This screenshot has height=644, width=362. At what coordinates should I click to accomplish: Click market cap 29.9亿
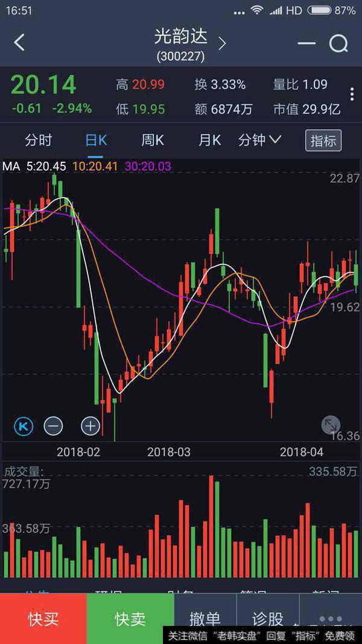pos(320,109)
